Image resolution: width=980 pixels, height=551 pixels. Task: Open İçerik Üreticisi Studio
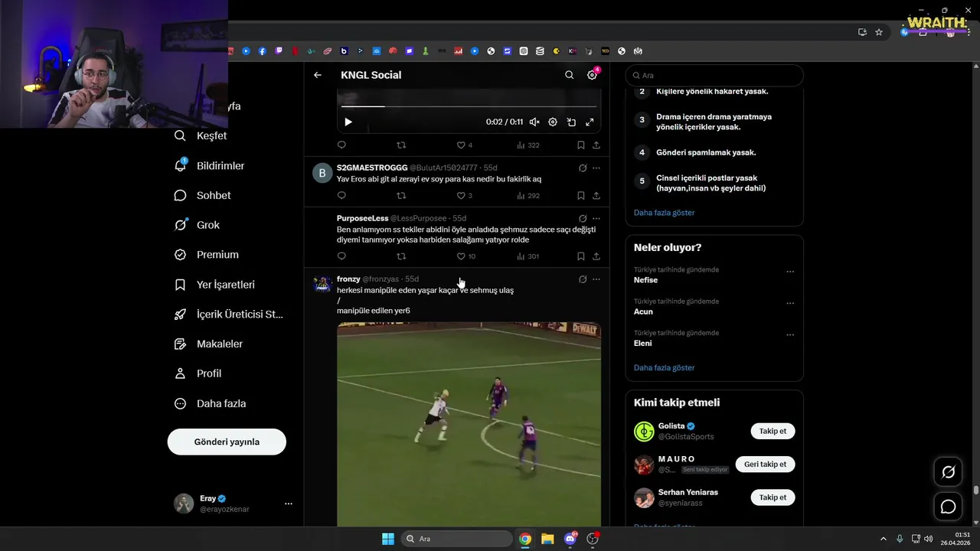[228, 315]
